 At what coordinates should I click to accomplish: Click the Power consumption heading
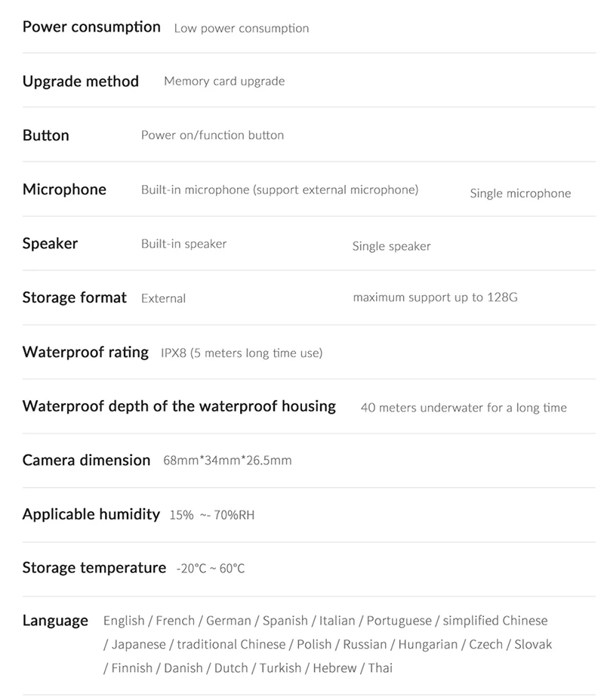91,27
